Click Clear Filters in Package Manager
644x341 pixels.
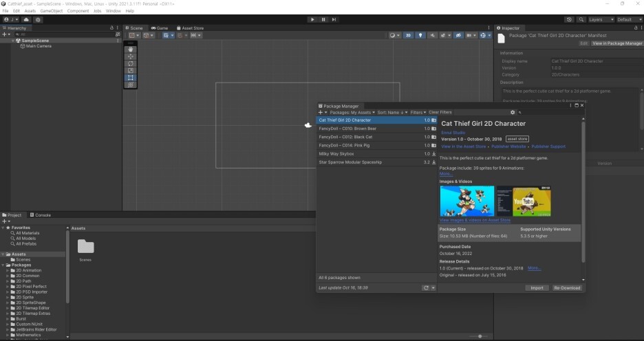pyautogui.click(x=440, y=113)
